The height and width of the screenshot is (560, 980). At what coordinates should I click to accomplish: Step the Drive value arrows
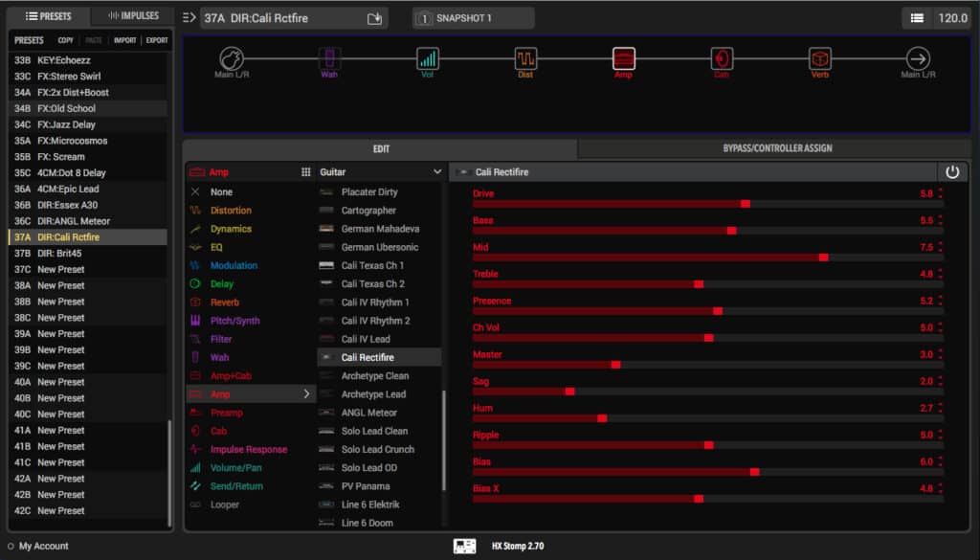[940, 193]
